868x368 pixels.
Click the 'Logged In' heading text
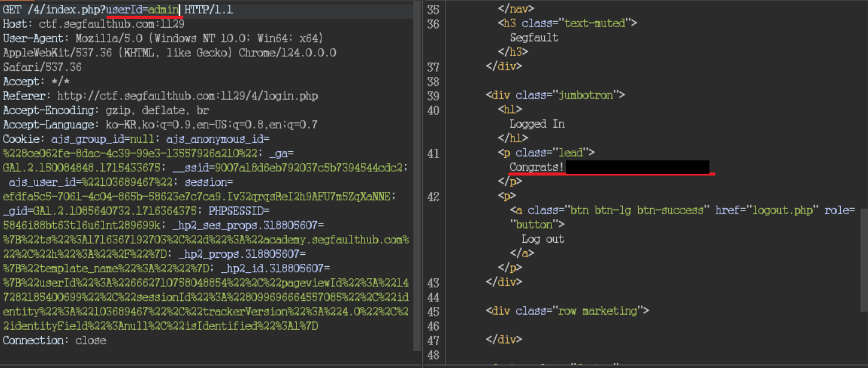(537, 125)
